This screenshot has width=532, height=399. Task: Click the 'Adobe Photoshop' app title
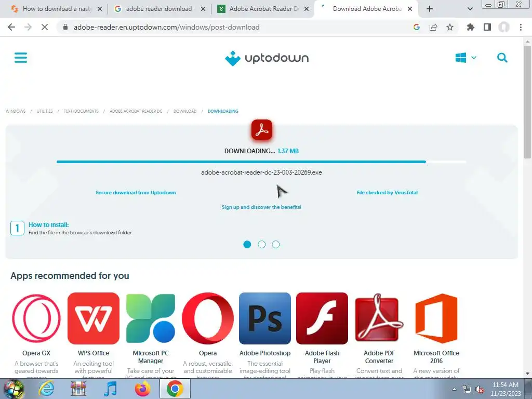[x=265, y=353]
